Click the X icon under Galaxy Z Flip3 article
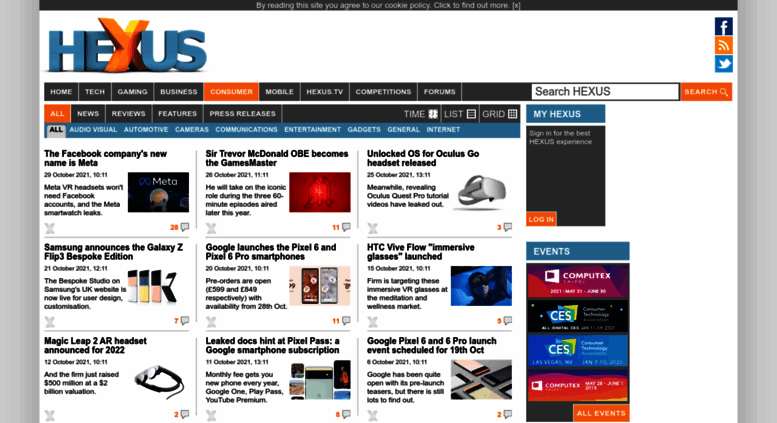The height and width of the screenshot is (423, 777). 50,322
